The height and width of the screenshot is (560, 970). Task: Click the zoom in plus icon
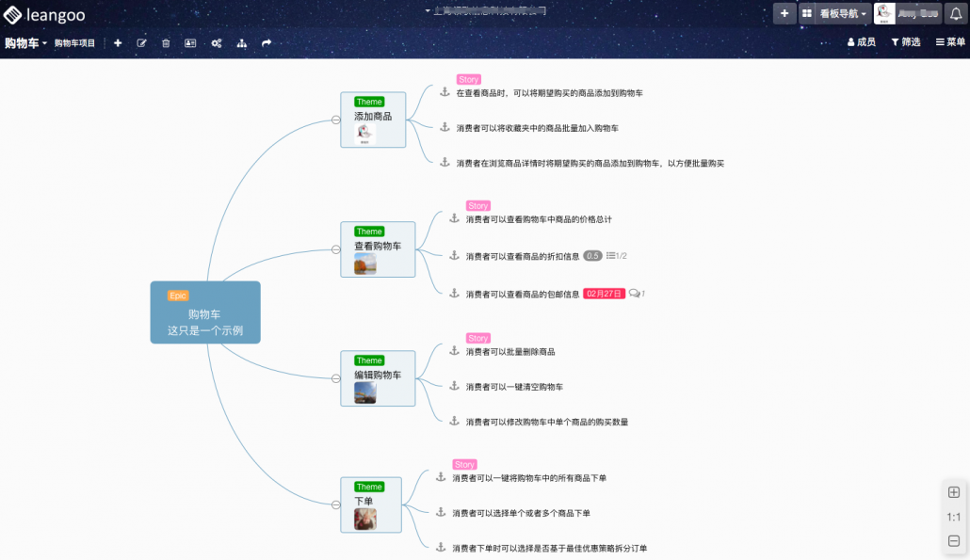click(953, 492)
